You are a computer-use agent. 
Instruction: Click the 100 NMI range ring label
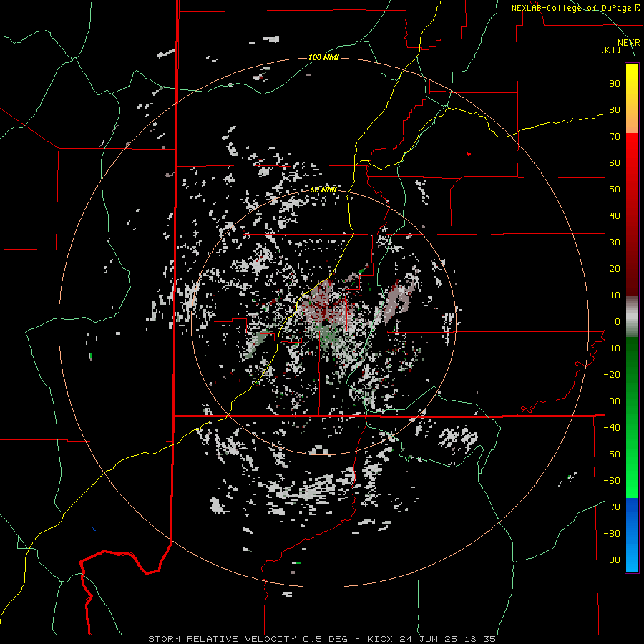(x=323, y=57)
